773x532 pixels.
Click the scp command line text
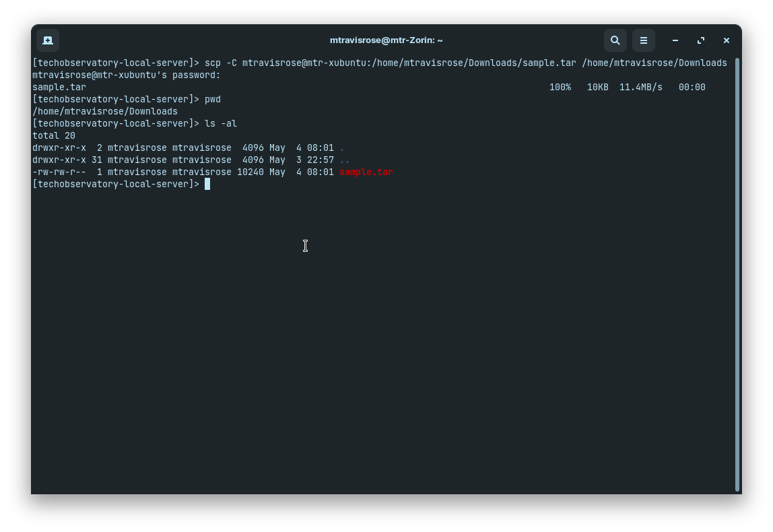point(337,63)
